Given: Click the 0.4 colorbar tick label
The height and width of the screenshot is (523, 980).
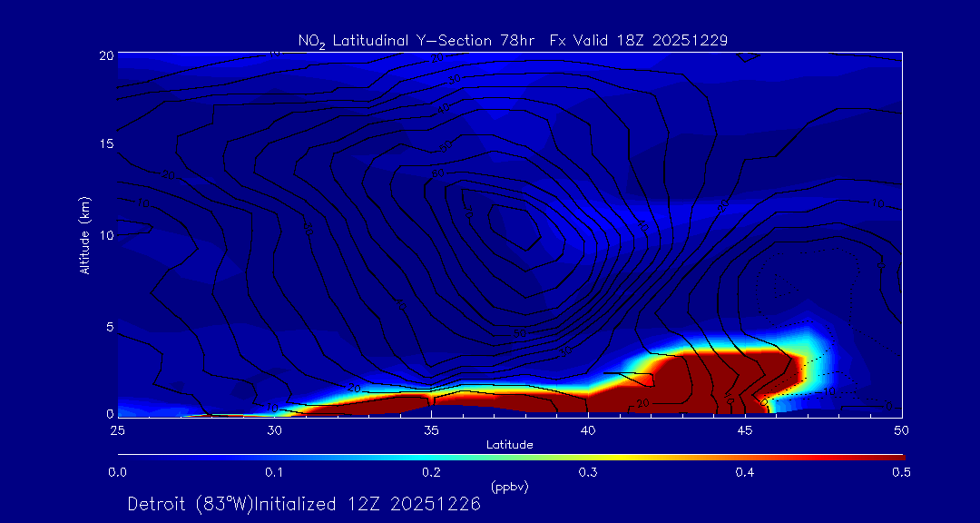Looking at the screenshot, I should click(x=745, y=472).
